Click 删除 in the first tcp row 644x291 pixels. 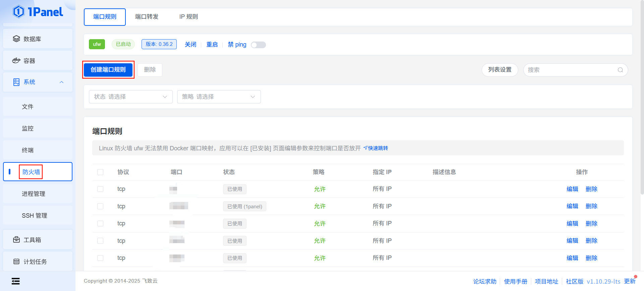coord(592,189)
